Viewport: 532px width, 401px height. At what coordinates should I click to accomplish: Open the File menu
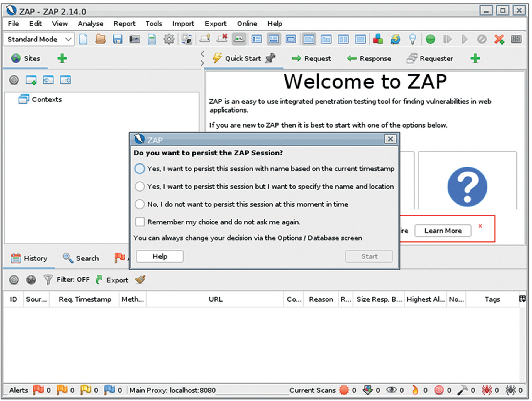[x=13, y=24]
